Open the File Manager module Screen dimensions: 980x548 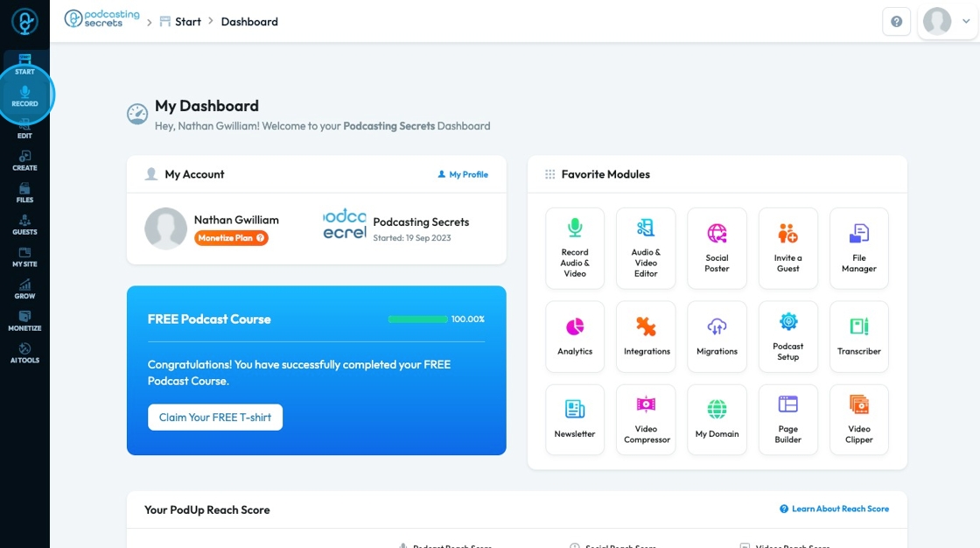pos(858,249)
